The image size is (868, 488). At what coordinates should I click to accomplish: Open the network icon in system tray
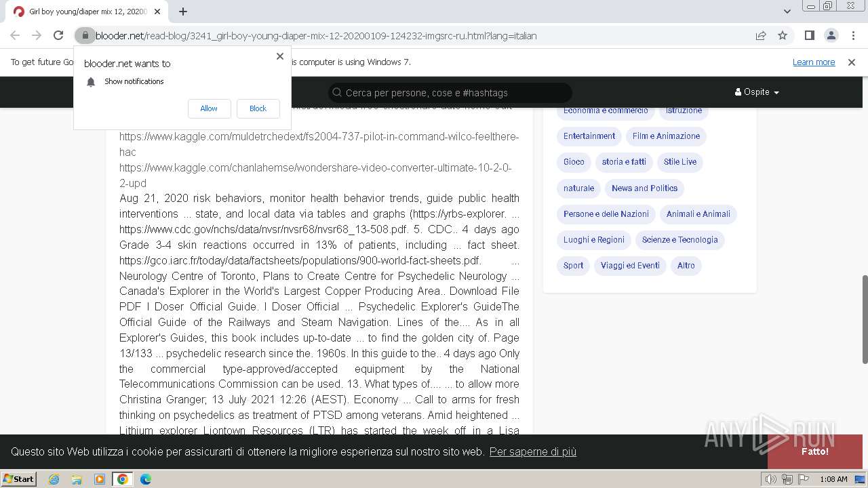[787, 479]
